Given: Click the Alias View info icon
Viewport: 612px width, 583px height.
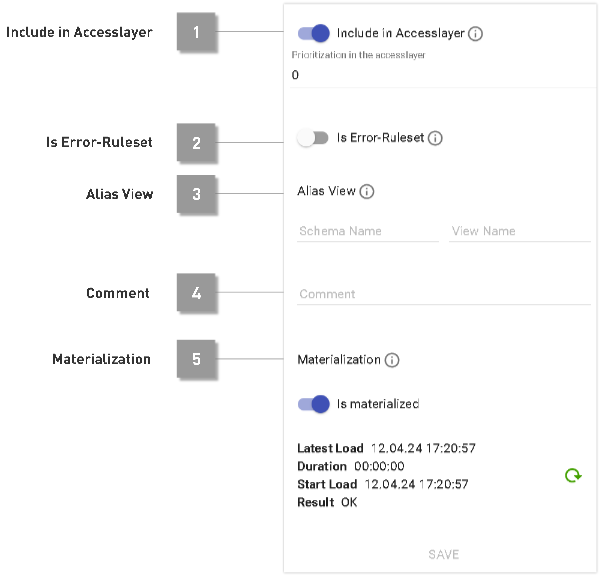Looking at the screenshot, I should [367, 191].
